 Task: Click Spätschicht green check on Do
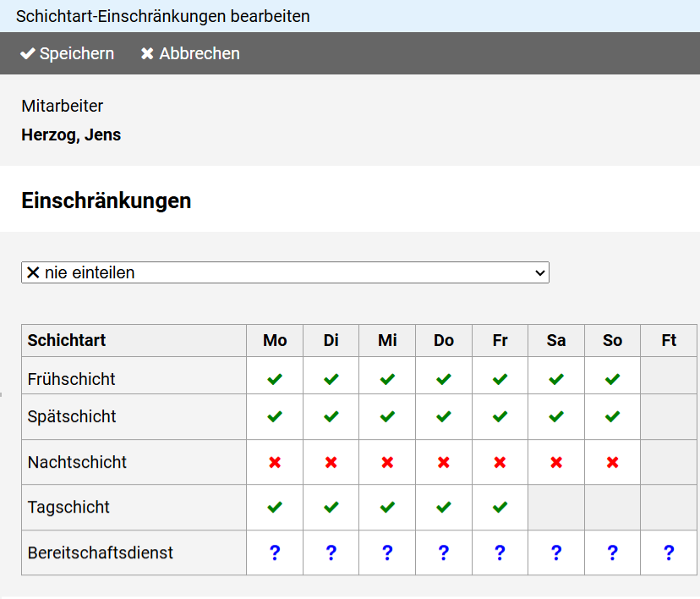443,416
